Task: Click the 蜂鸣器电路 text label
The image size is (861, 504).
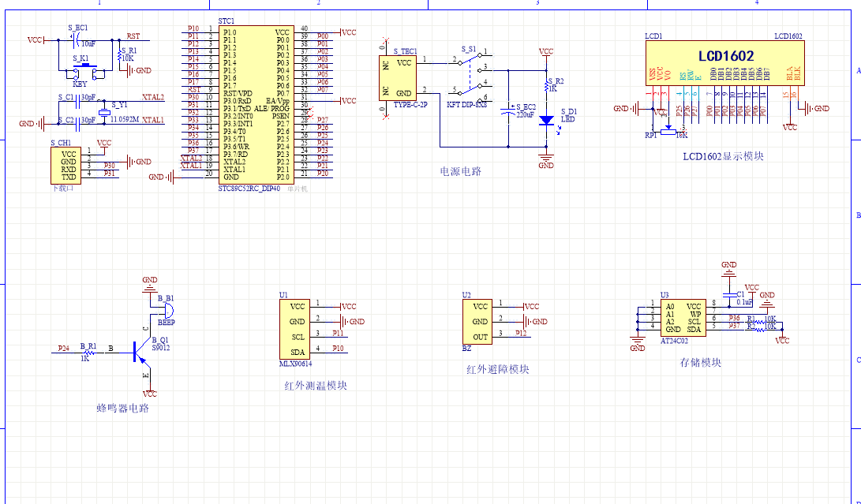Action: click(122, 409)
